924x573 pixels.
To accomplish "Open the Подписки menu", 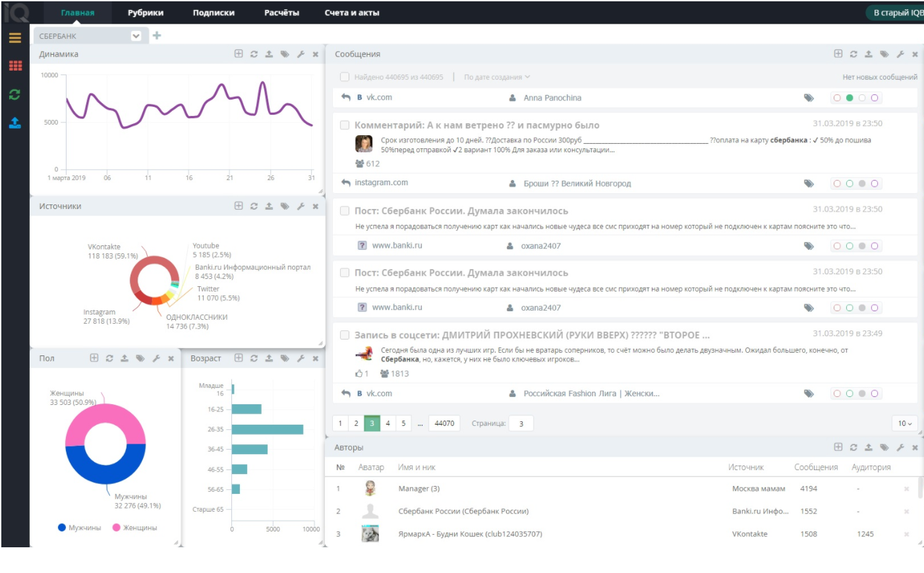I will [x=214, y=13].
